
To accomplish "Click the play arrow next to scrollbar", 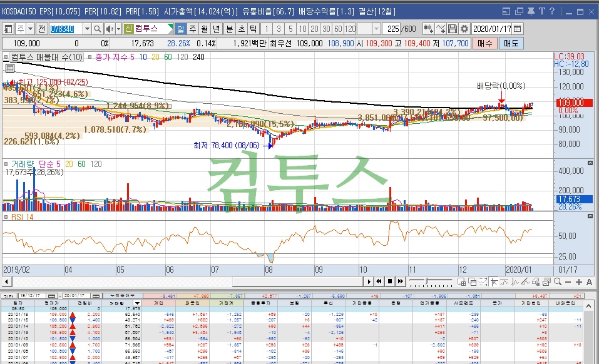I will point(369,281).
